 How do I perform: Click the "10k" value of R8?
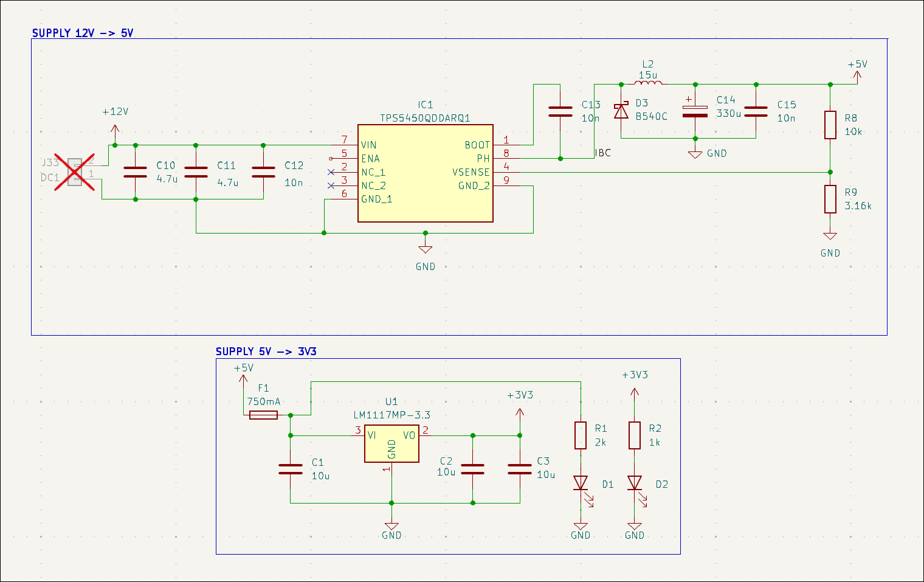(853, 131)
